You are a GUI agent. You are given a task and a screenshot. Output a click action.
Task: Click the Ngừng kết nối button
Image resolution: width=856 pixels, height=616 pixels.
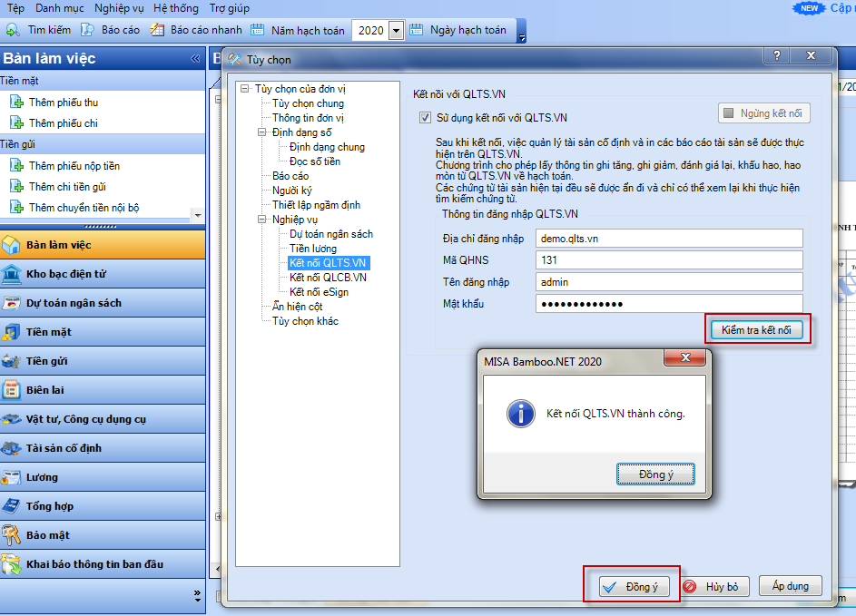(763, 112)
